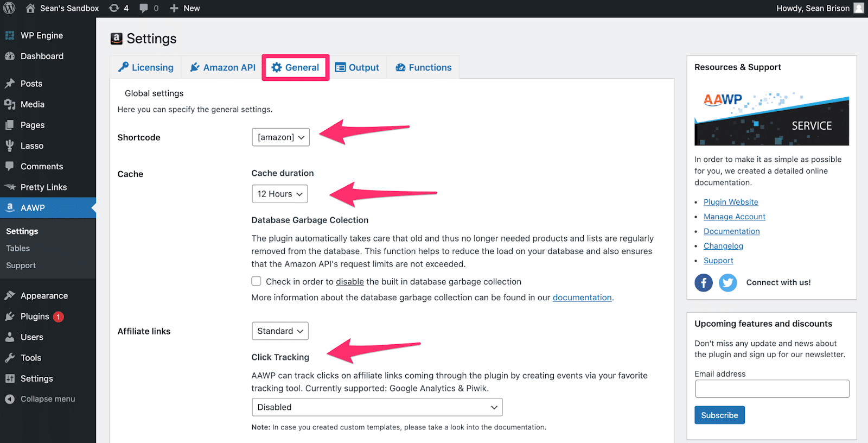
Task: Open the updates icon showing 4
Action: click(x=118, y=8)
